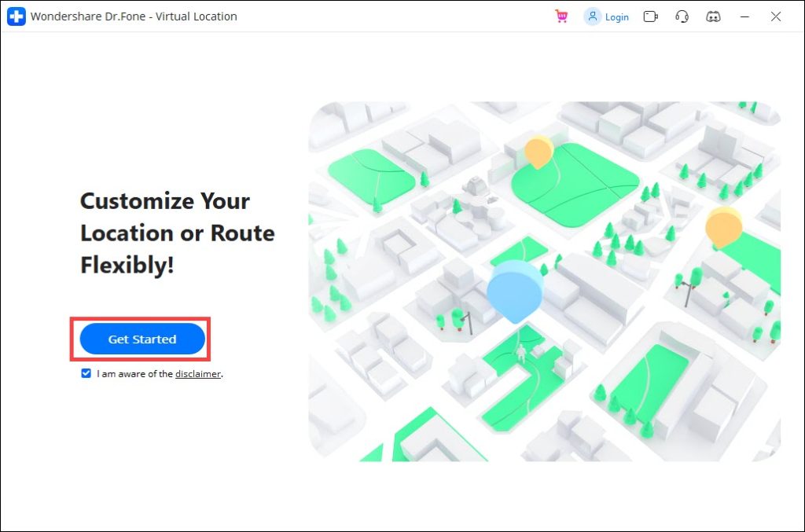Viewport: 805px width, 532px height.
Task: Click the Login text link
Action: pos(616,17)
